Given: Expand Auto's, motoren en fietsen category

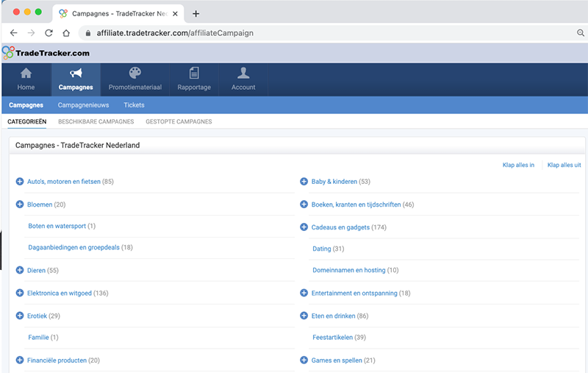Looking at the screenshot, I should click(x=20, y=182).
